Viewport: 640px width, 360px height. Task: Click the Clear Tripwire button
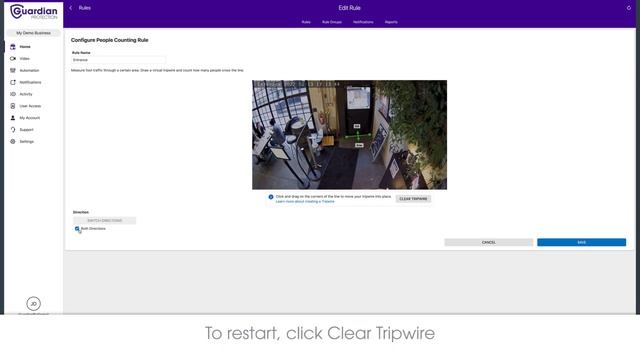[413, 199]
